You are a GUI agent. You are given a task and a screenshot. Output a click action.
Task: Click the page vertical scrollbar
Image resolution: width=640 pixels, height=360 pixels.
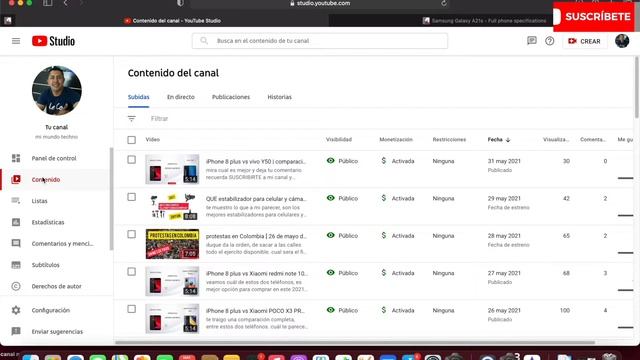(637, 87)
